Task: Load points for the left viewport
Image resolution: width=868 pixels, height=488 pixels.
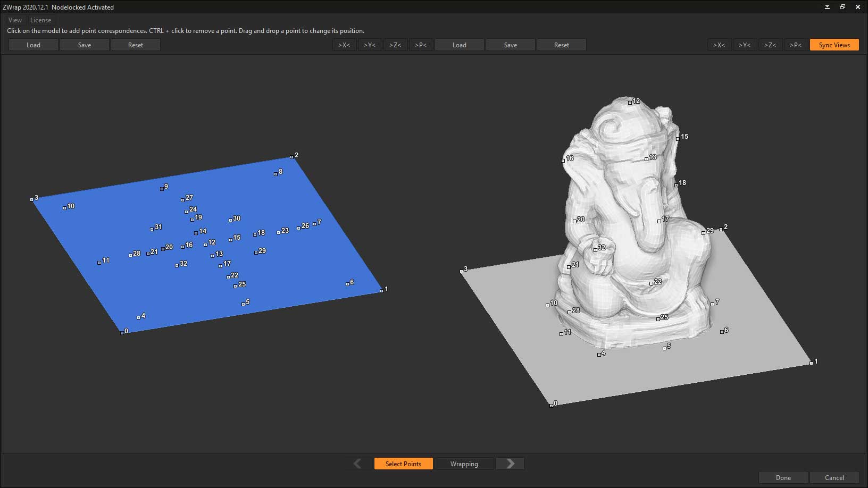Action: pos(34,45)
